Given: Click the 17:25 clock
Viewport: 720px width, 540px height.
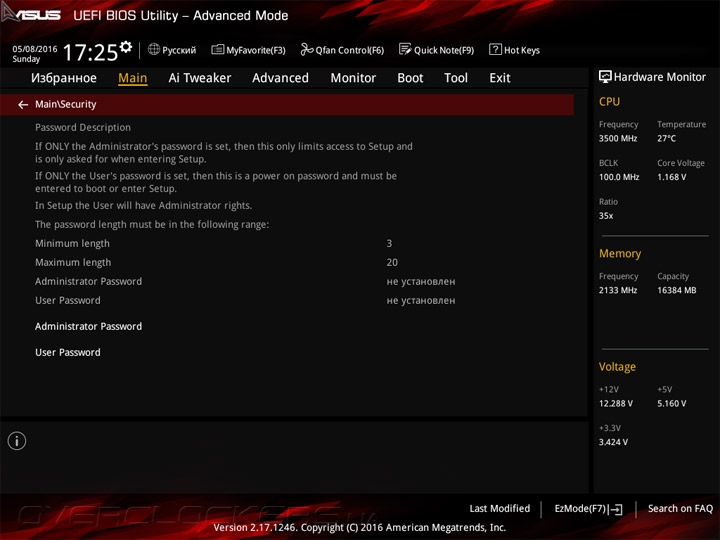Looking at the screenshot, I should (x=90, y=52).
